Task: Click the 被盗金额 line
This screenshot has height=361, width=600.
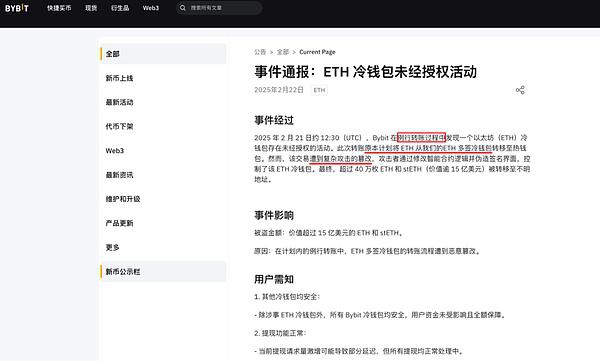Action: tap(329, 233)
